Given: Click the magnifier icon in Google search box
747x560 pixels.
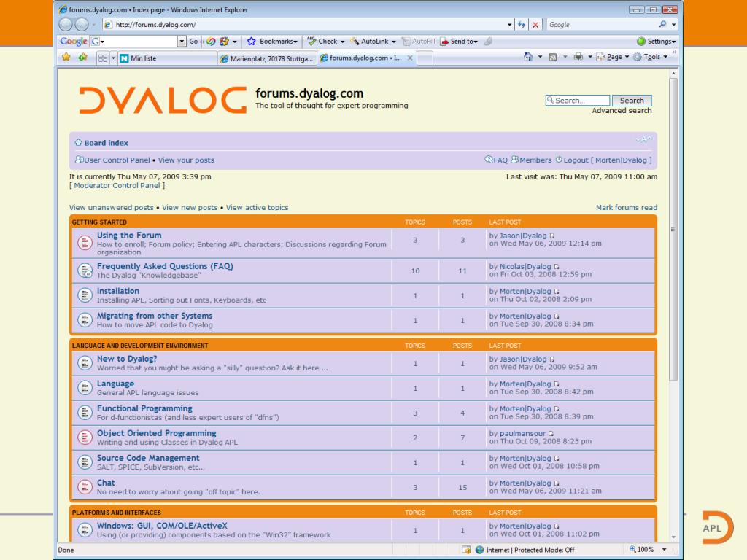Looking at the screenshot, I should 662,24.
